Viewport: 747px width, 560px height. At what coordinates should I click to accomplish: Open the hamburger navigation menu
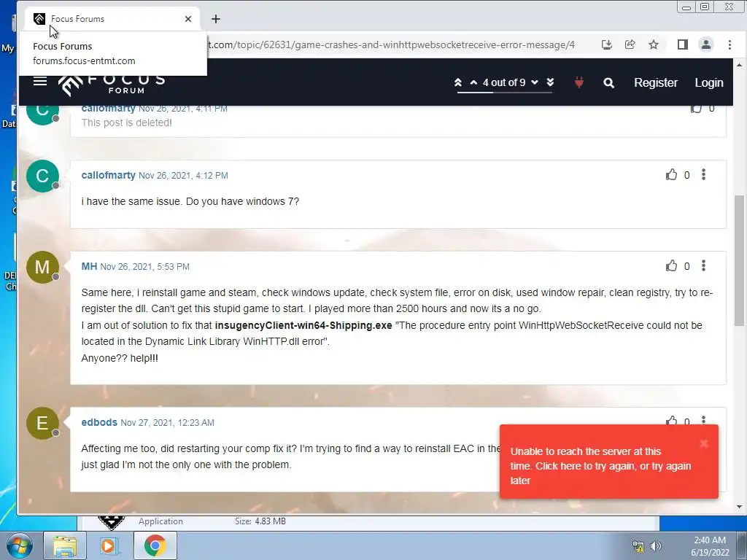(40, 82)
